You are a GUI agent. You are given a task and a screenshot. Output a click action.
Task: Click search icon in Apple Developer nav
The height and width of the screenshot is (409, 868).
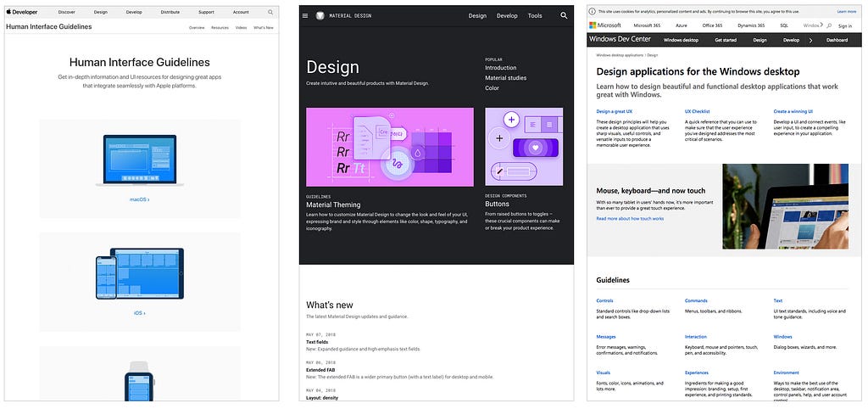click(x=270, y=12)
